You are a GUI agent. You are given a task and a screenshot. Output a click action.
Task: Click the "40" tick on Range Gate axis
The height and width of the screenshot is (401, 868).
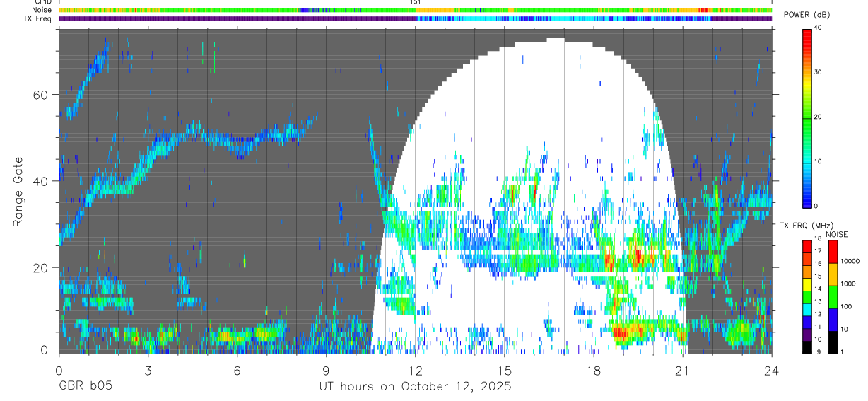click(x=42, y=182)
